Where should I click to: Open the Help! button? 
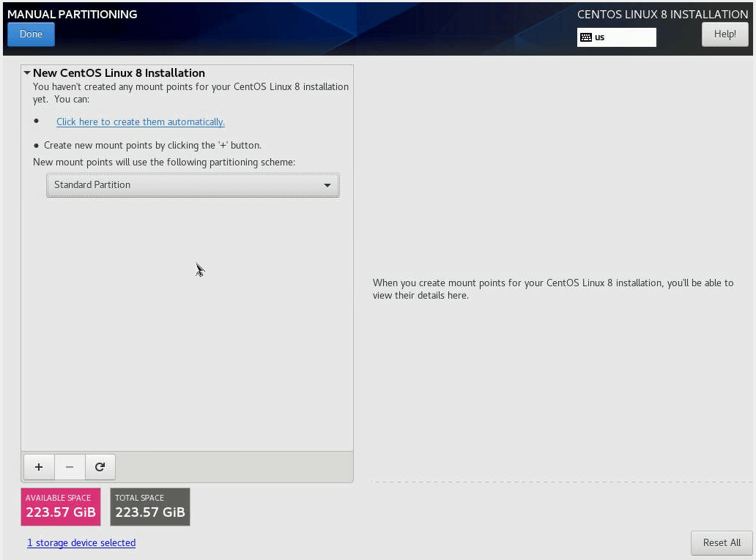(x=724, y=34)
